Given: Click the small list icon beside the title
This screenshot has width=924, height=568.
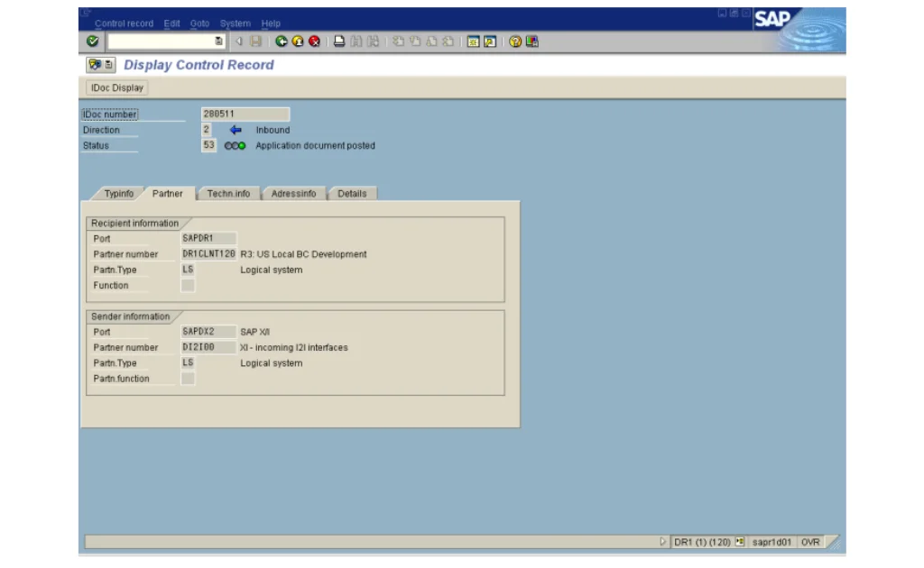Looking at the screenshot, I should click(109, 65).
